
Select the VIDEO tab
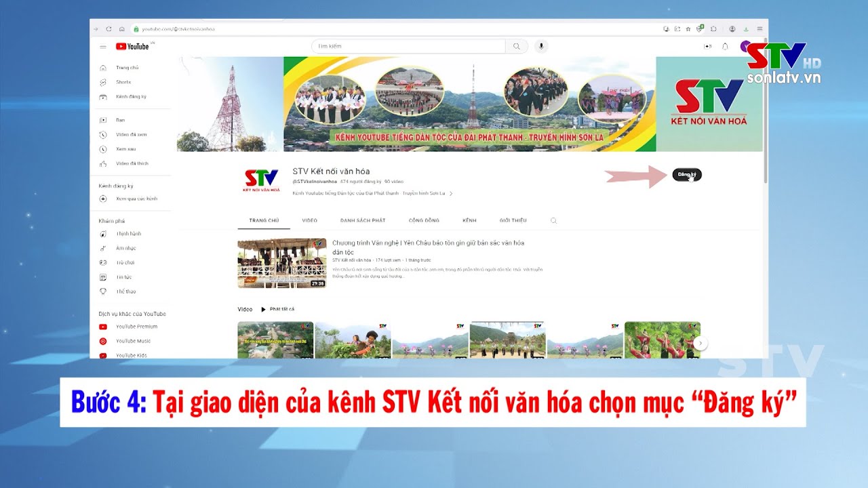310,221
